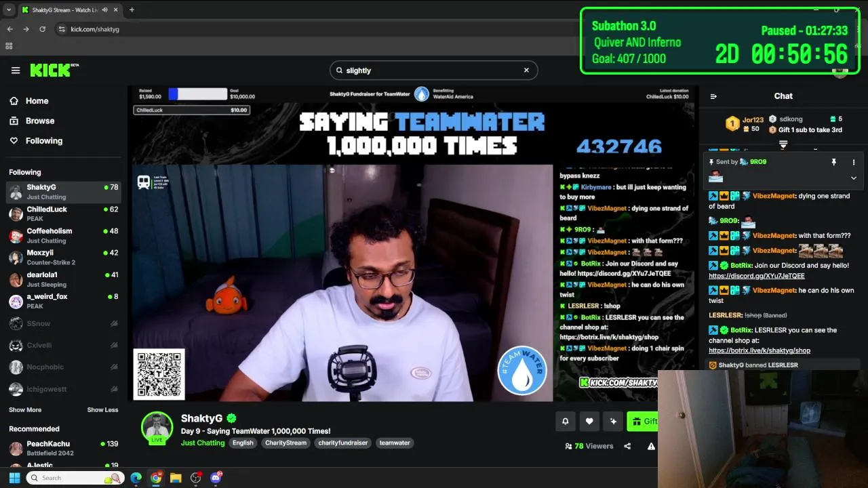This screenshot has height=488, width=868.
Task: Toggle the heart follow button
Action: [x=589, y=422]
